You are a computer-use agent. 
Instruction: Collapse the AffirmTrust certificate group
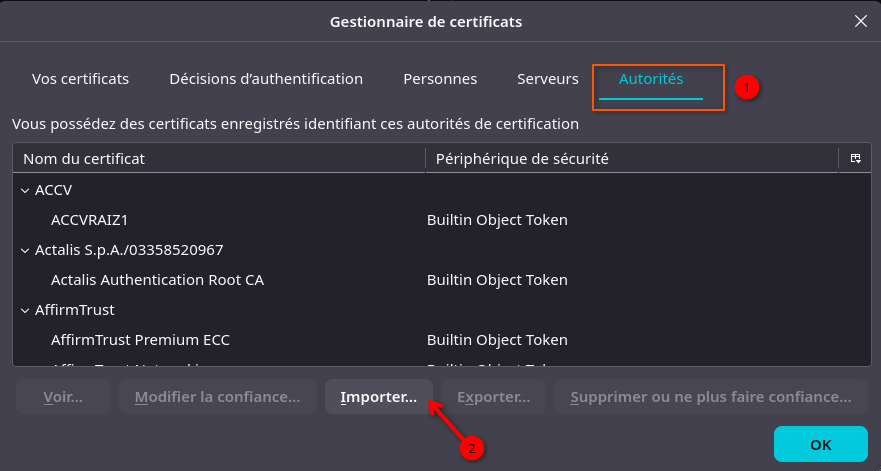pyautogui.click(x=25, y=310)
